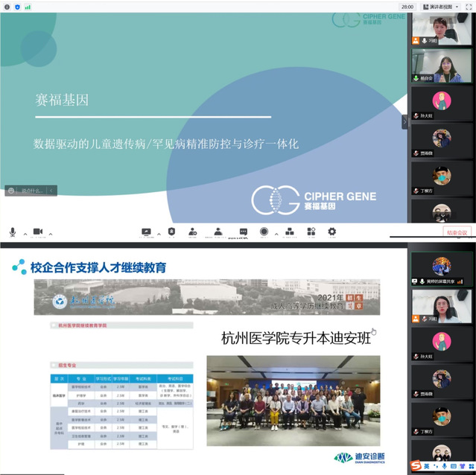Open Sogou soft keyboard icon
This screenshot has height=475, width=476.
(x=453, y=466)
